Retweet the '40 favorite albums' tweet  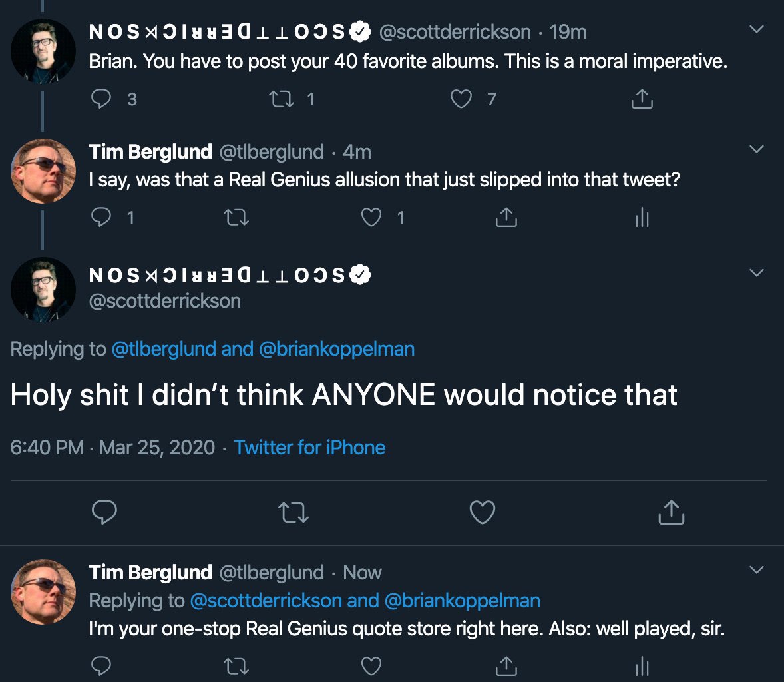(x=280, y=99)
